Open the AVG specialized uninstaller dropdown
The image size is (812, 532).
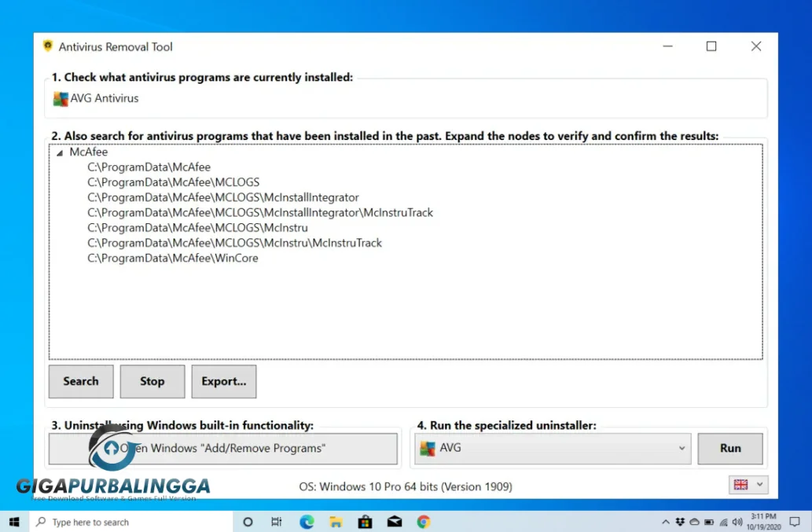(553, 448)
